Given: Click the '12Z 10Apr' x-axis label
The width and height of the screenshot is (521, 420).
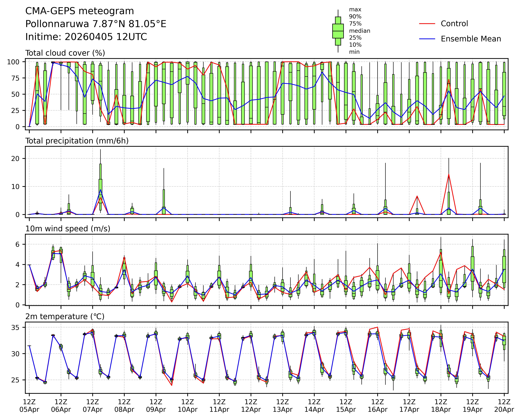Looking at the screenshot, I should (x=188, y=406).
